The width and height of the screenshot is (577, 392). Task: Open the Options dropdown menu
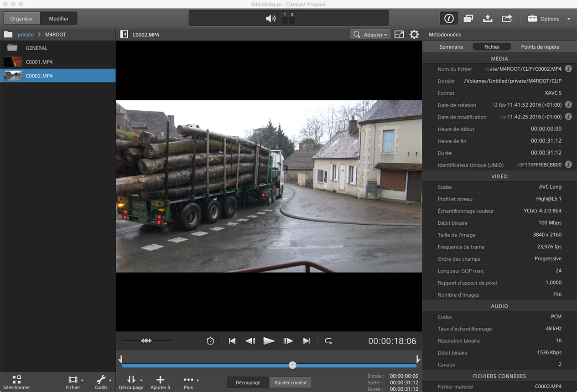549,19
